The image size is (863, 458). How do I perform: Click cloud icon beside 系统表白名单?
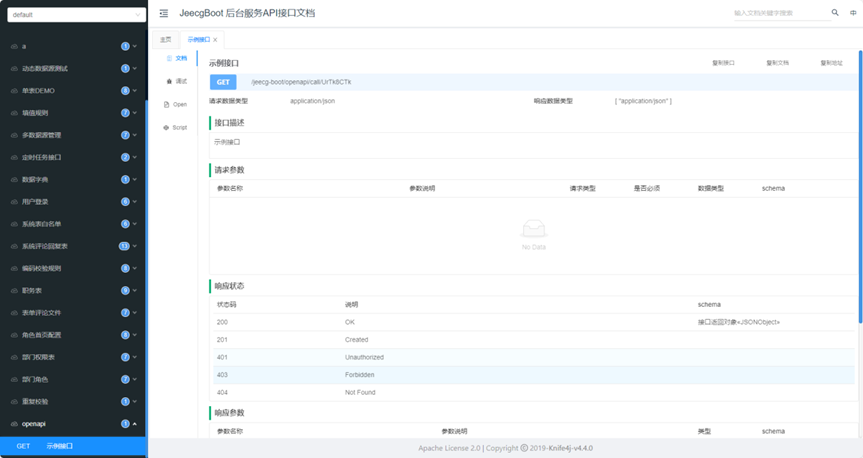point(14,224)
